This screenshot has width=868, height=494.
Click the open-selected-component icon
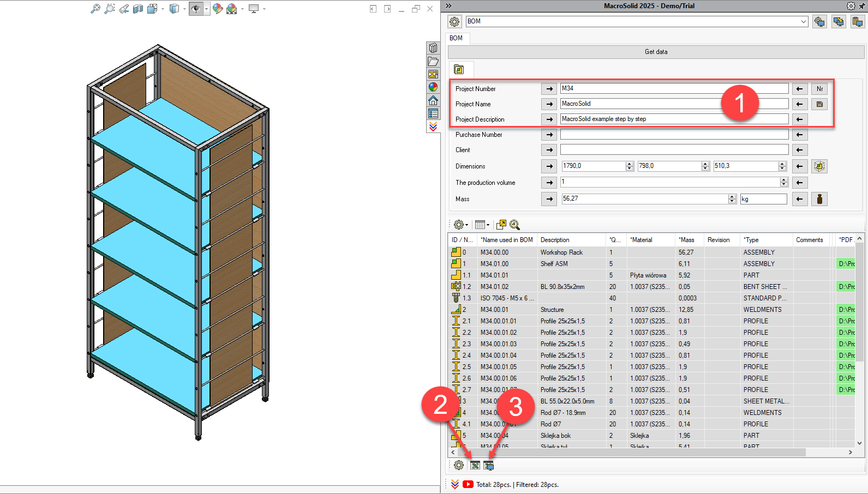pos(501,225)
